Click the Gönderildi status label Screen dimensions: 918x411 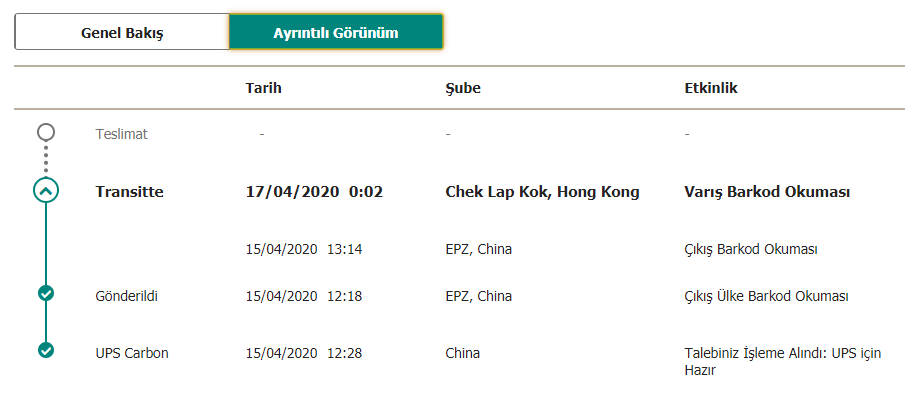point(127,296)
